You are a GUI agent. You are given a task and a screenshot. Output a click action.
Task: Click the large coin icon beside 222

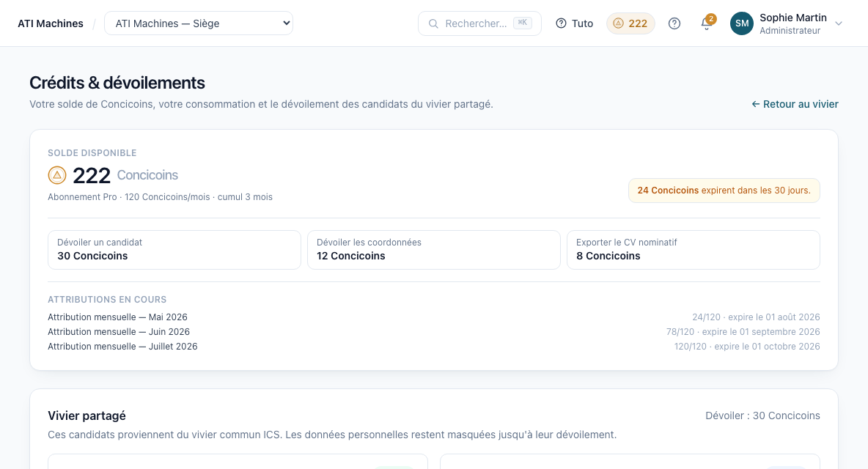click(x=57, y=175)
